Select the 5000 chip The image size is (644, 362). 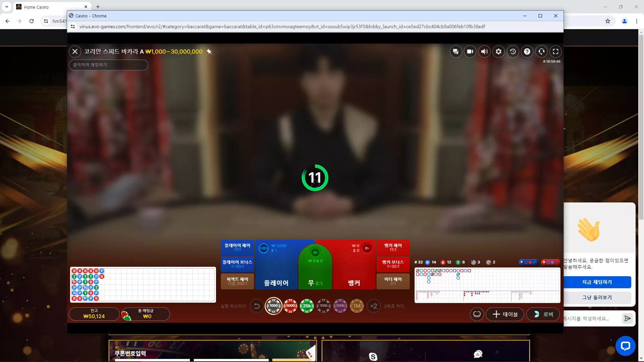pyautogui.click(x=290, y=306)
